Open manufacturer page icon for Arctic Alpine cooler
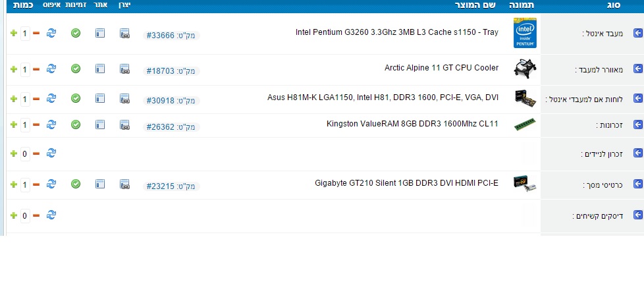Screen dimensions: 644x303 pyautogui.click(x=124, y=69)
